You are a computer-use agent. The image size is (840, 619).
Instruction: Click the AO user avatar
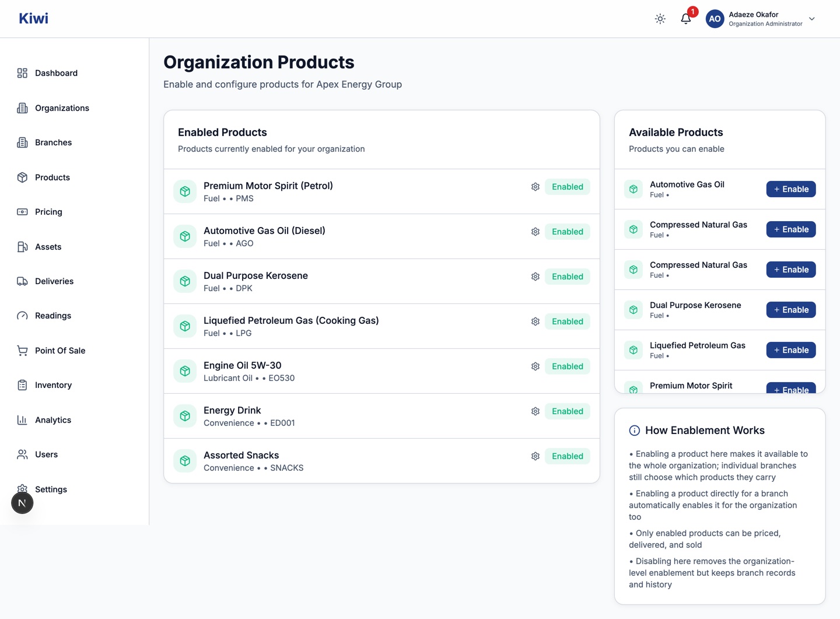715,19
